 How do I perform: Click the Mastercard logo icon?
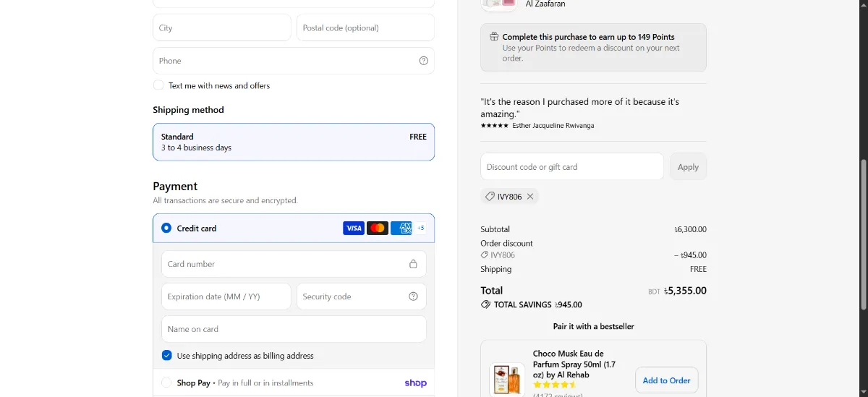(378, 229)
